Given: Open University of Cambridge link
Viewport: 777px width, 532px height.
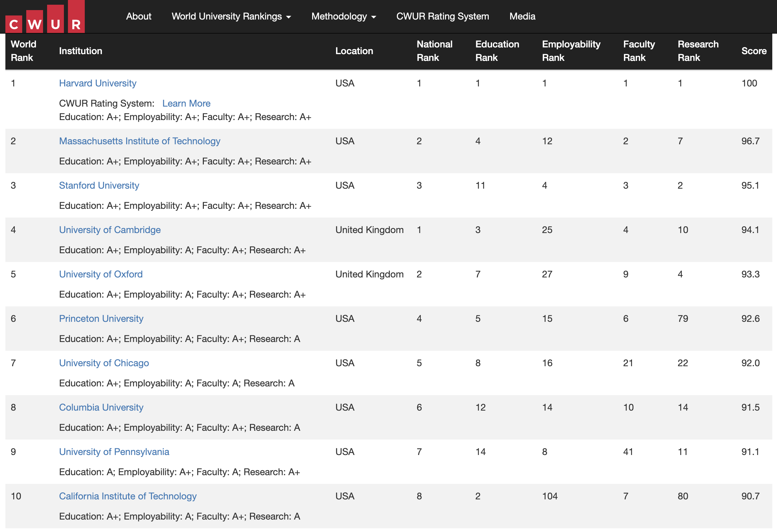Looking at the screenshot, I should 110,230.
